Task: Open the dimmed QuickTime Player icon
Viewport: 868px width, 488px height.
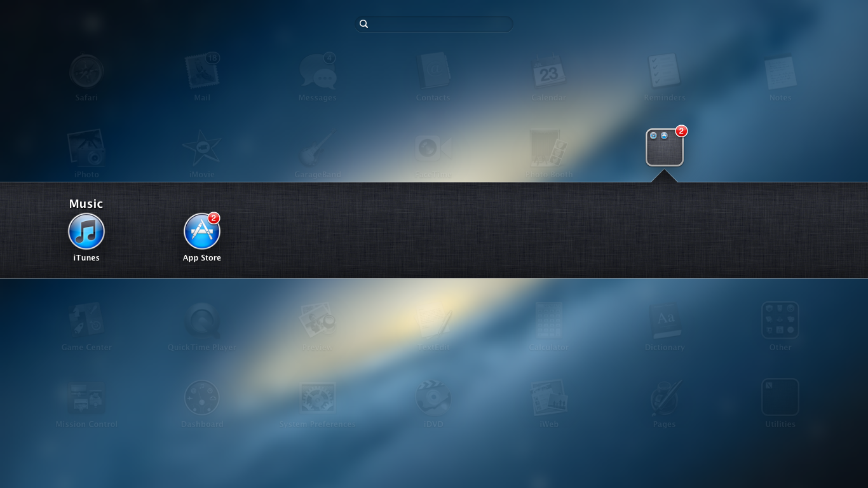Action: pyautogui.click(x=202, y=320)
